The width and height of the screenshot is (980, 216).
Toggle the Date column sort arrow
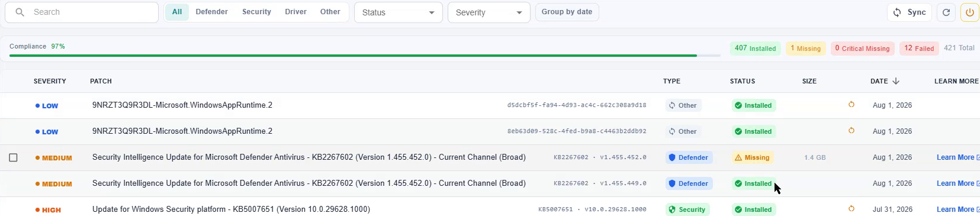click(896, 81)
